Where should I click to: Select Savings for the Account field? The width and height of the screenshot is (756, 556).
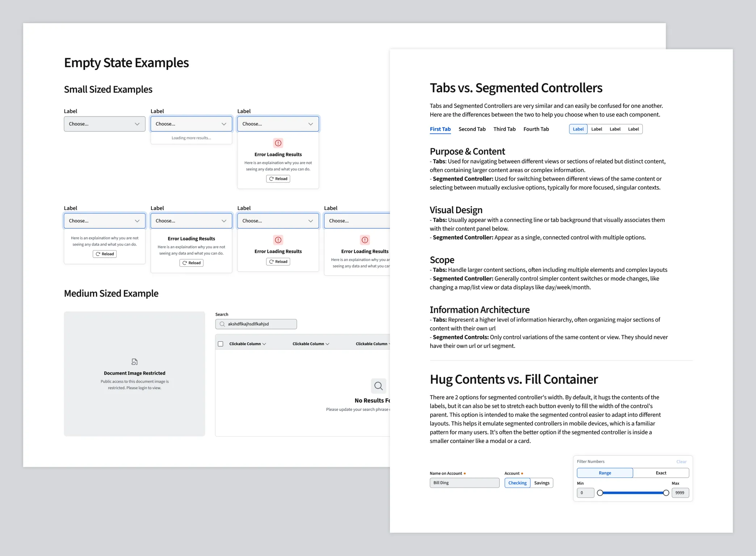tap(542, 483)
